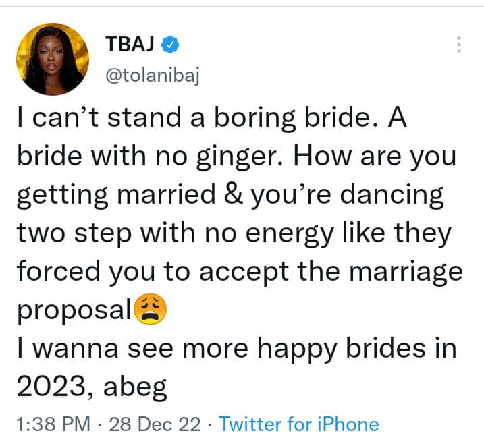Screen dimensions: 484x448
Task: Click the word "proposal" before the emoji
Action: [x=72, y=310]
